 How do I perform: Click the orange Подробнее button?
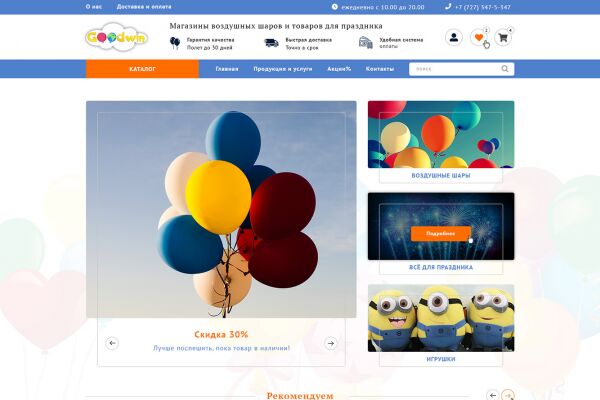coord(440,233)
